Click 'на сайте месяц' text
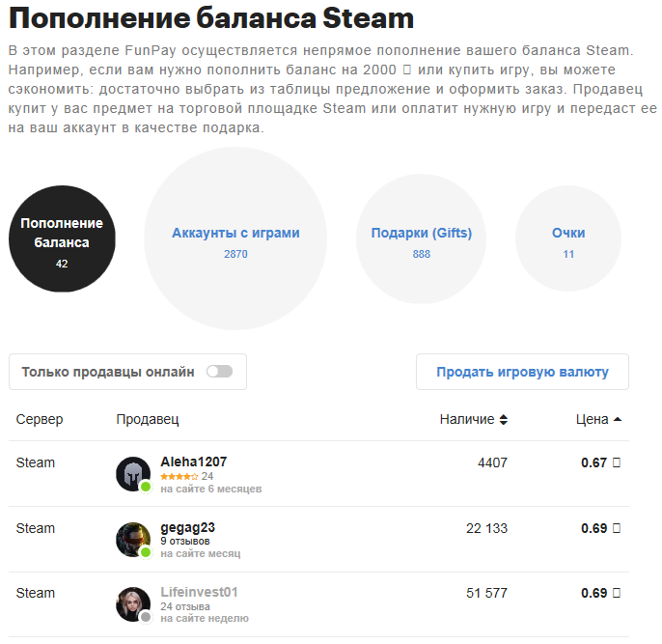Viewport: 662px width, 644px height. tap(201, 553)
